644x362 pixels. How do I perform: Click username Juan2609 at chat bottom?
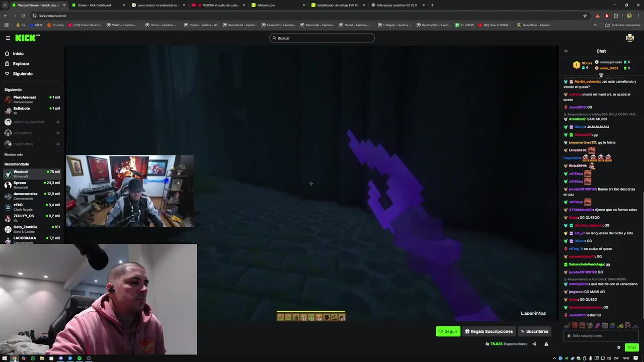(577, 315)
